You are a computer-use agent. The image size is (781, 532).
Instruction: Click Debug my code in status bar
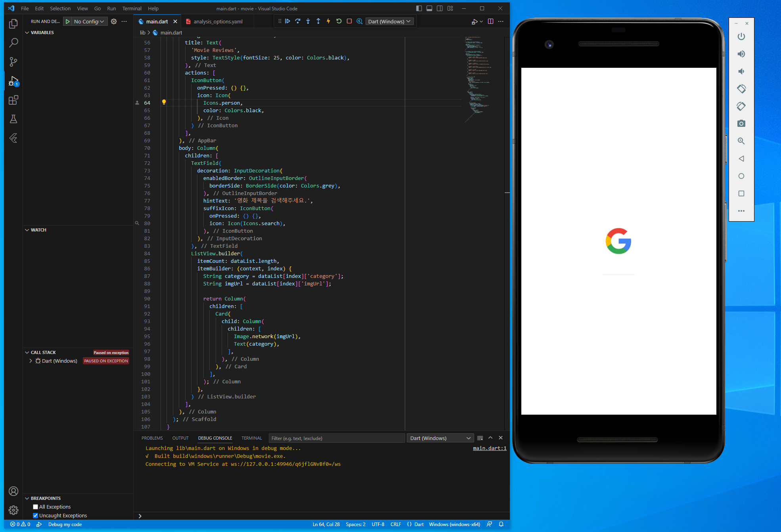(x=65, y=524)
